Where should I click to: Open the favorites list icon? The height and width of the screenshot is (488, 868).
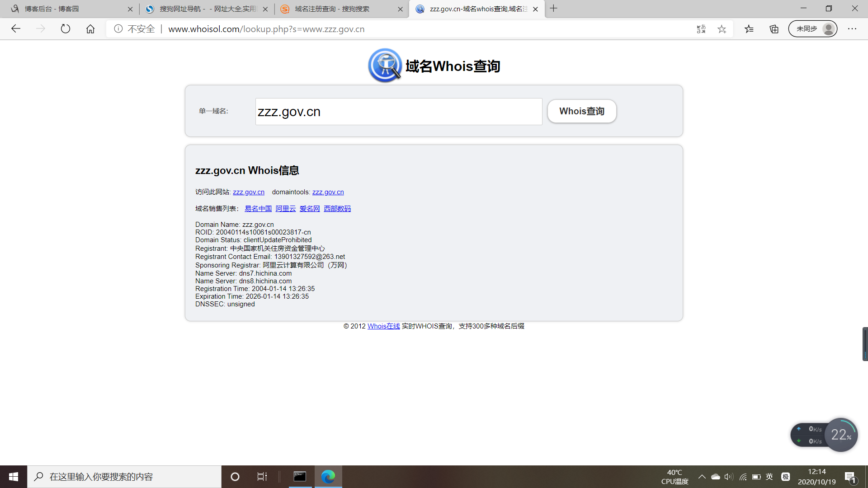(749, 29)
